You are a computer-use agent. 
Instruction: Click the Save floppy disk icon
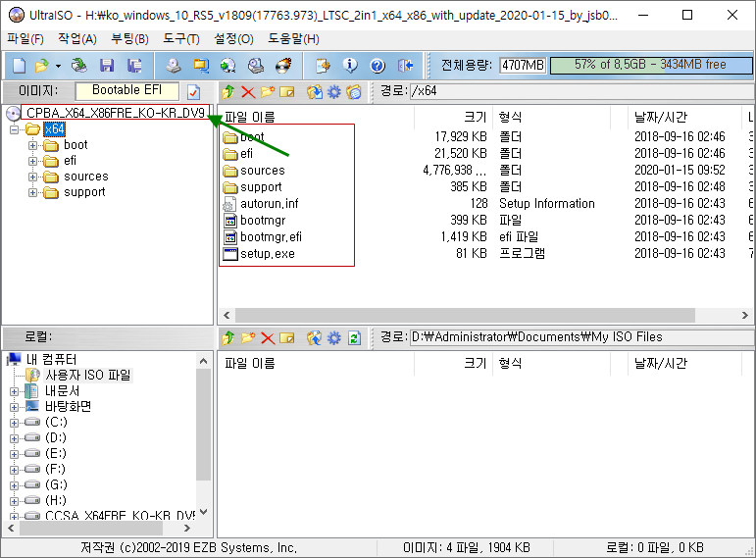point(107,65)
